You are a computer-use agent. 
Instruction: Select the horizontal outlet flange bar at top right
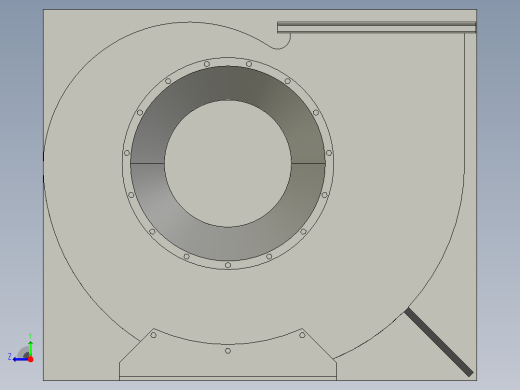click(377, 27)
